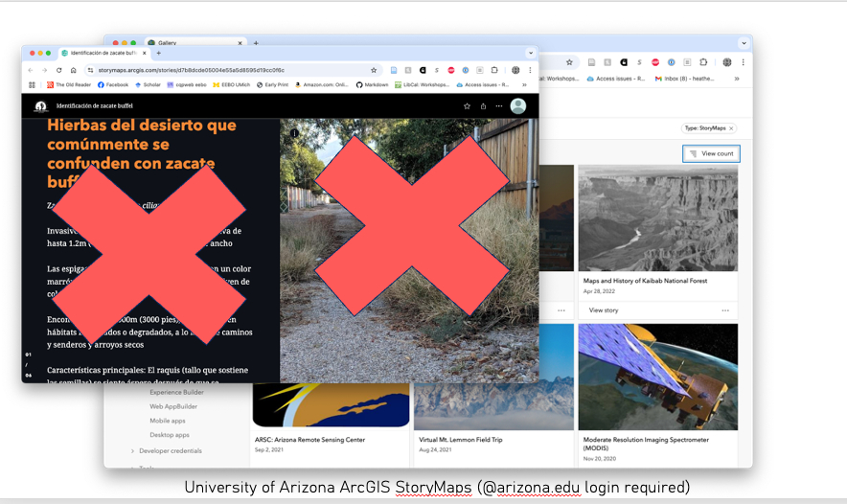Screen dimensions: 847x504
Task: Share the zacate buffel story
Action: tap(483, 106)
